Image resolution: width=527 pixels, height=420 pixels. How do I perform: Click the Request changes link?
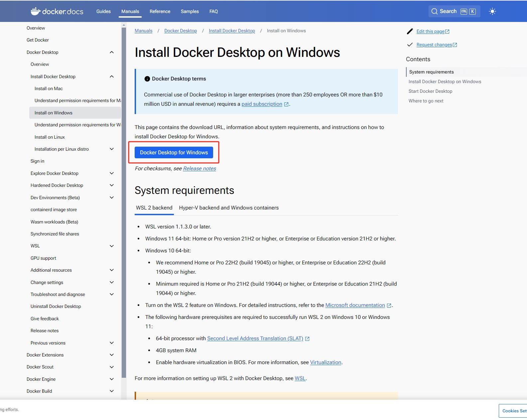pyautogui.click(x=437, y=45)
